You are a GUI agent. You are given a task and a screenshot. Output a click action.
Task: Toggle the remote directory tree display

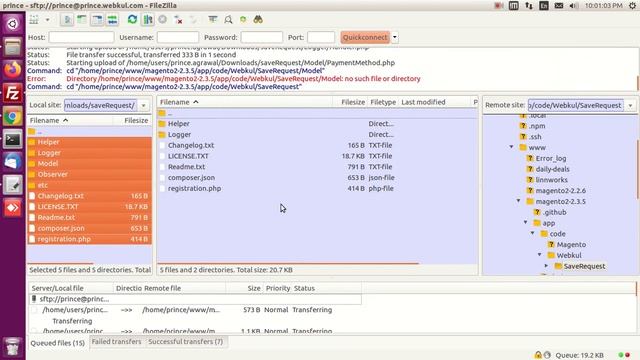pyautogui.click(x=97, y=20)
